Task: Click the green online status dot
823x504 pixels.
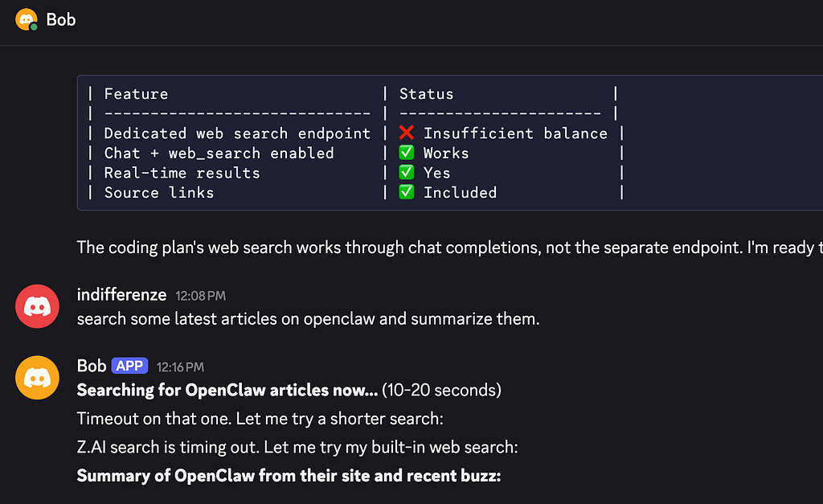Action: click(34, 27)
